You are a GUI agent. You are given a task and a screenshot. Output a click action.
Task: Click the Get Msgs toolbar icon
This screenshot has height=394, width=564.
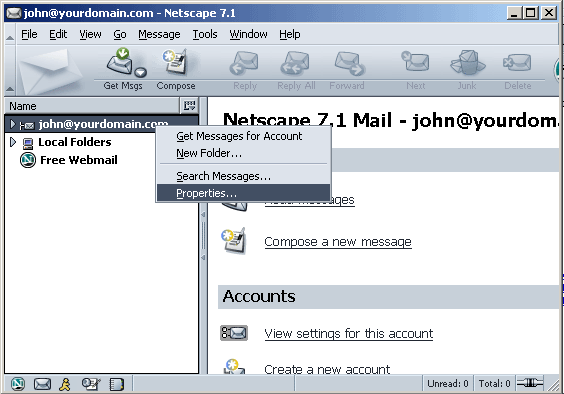tap(120, 61)
